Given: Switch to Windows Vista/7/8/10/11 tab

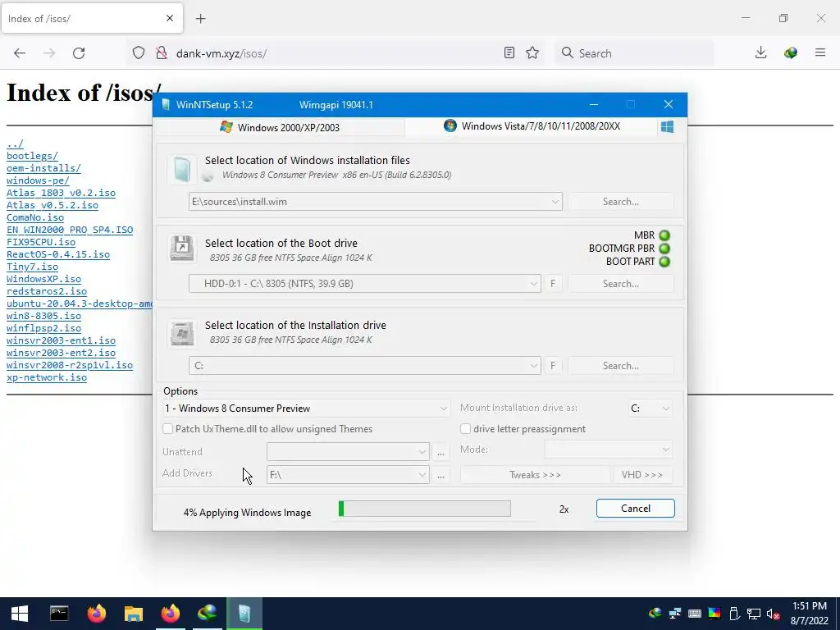Looking at the screenshot, I should 532,126.
